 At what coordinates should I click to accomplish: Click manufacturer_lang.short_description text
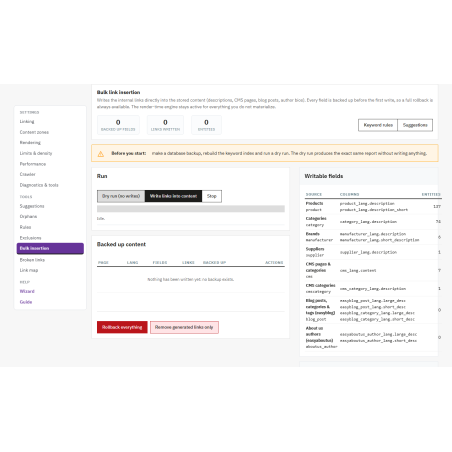(379, 240)
